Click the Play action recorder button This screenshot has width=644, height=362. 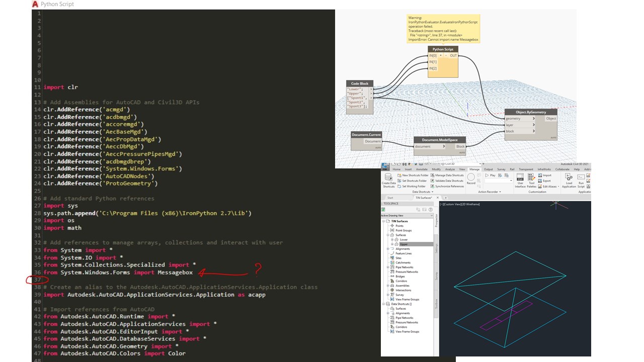[x=490, y=175]
